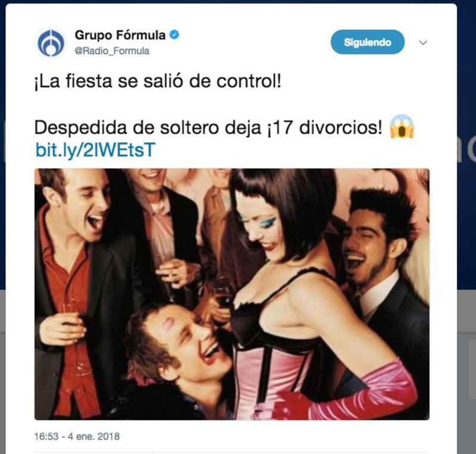Viewport: 476px width, 454px height.
Task: Dismiss the tweet by clicking dark left backdrop
Action: click(2, 212)
